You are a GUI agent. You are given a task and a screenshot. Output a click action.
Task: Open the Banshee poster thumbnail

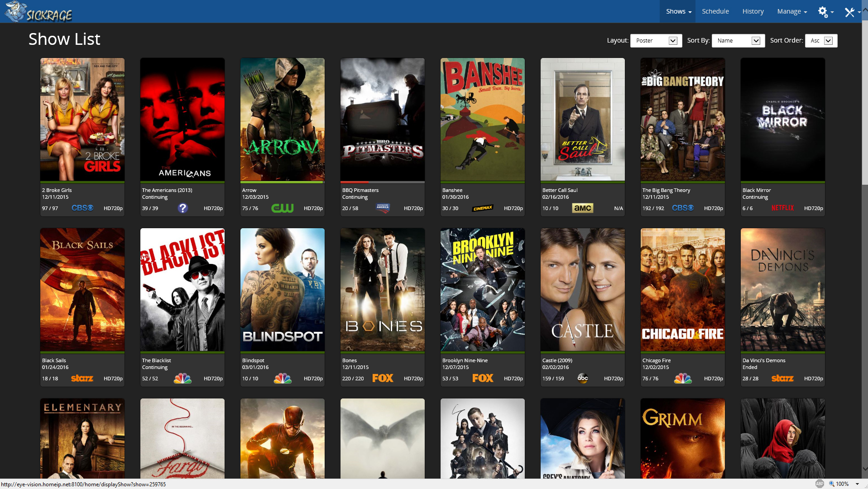(483, 120)
